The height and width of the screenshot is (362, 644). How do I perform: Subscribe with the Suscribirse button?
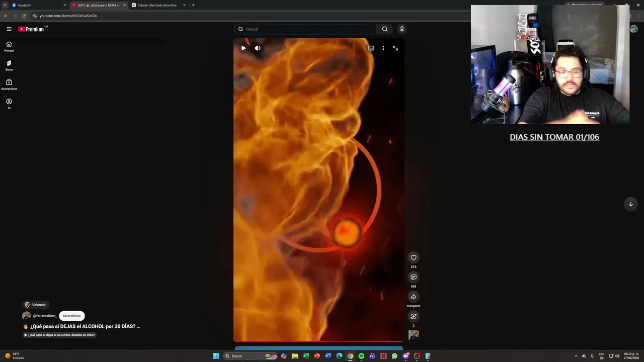coord(72,316)
